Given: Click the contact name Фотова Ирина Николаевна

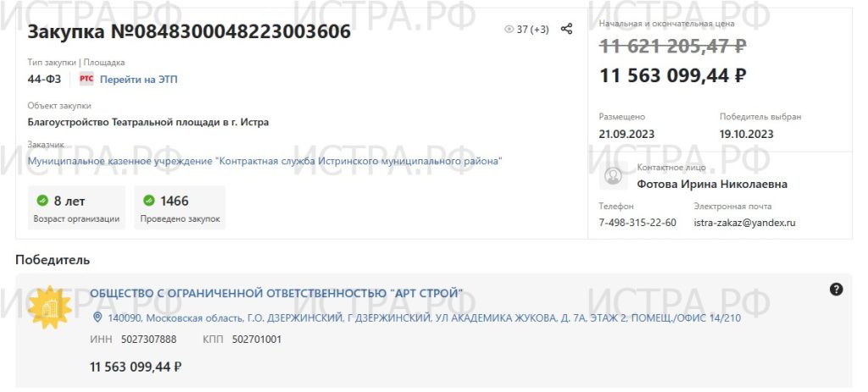Looking at the screenshot, I should coord(712,184).
